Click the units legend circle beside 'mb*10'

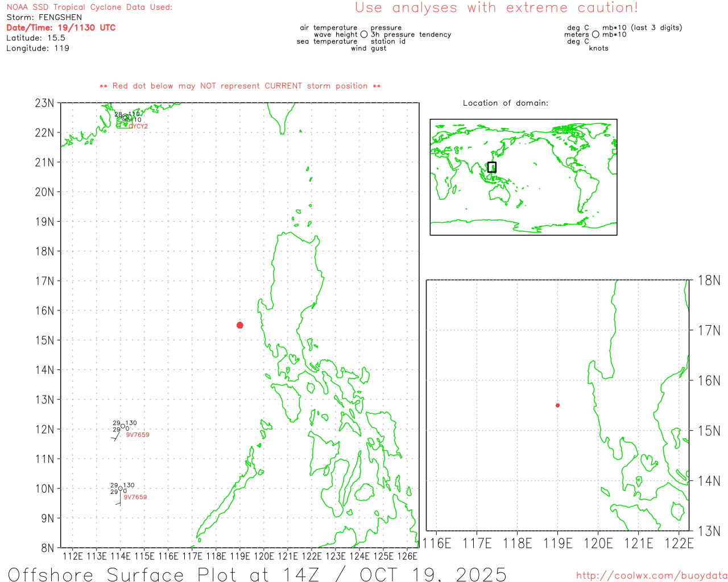(595, 34)
